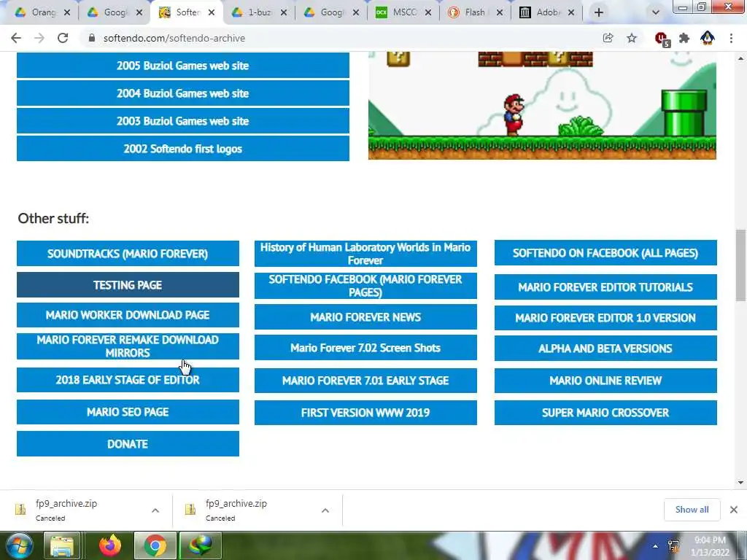Open SOUNDTRACKS (MARIO FOREVER)
The image size is (747, 560).
coord(128,253)
